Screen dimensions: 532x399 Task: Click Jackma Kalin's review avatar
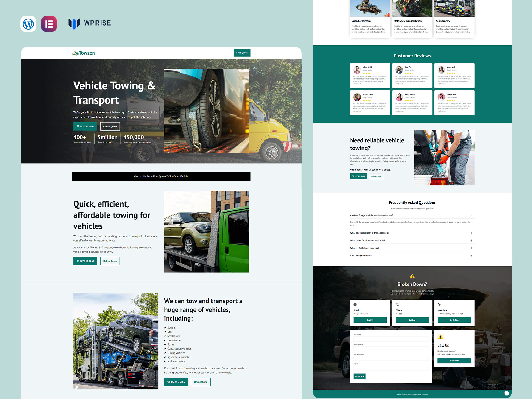pos(357,97)
